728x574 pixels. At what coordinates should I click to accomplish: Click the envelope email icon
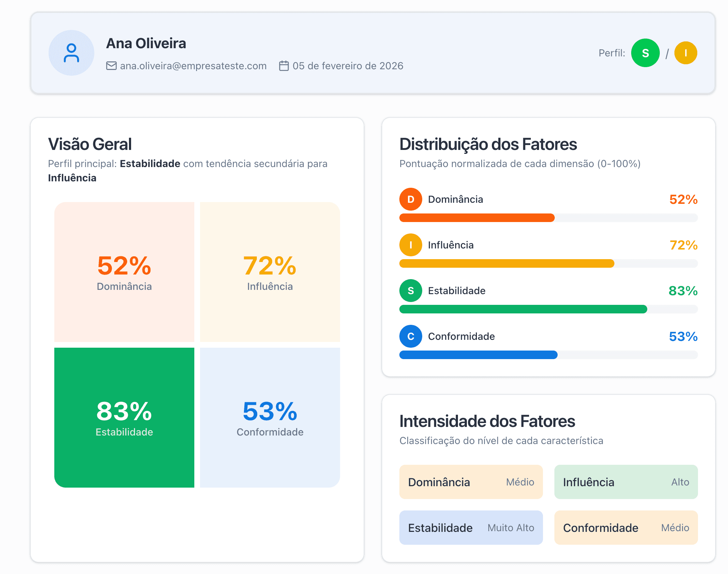(x=111, y=66)
